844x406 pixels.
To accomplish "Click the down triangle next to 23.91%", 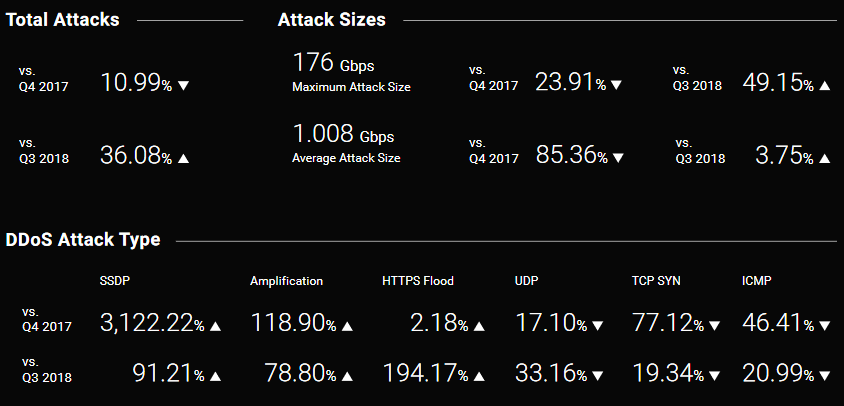I will coord(616,85).
